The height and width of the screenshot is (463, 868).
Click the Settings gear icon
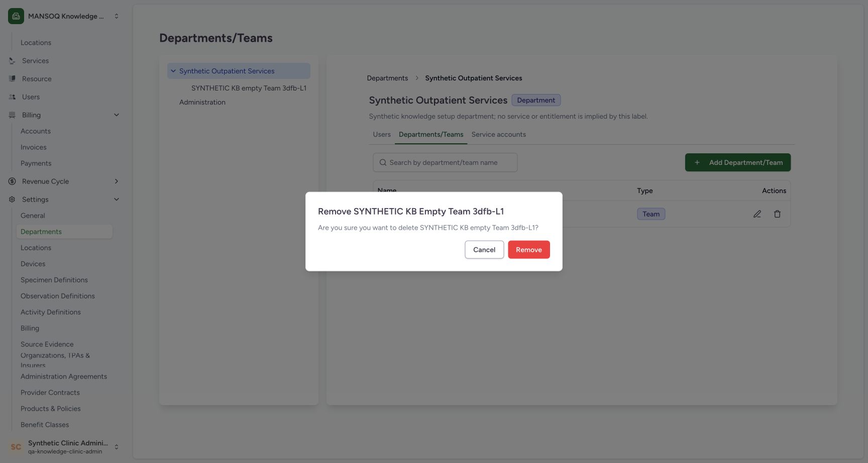click(12, 200)
